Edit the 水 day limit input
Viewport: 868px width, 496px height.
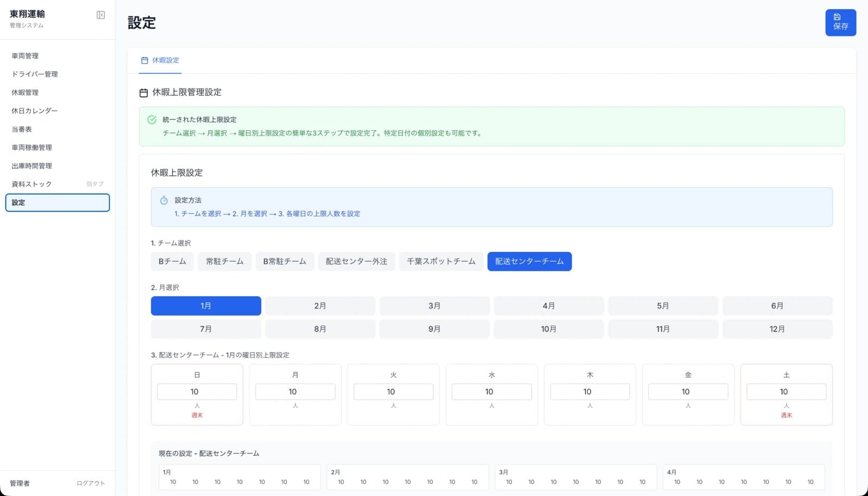pyautogui.click(x=492, y=392)
